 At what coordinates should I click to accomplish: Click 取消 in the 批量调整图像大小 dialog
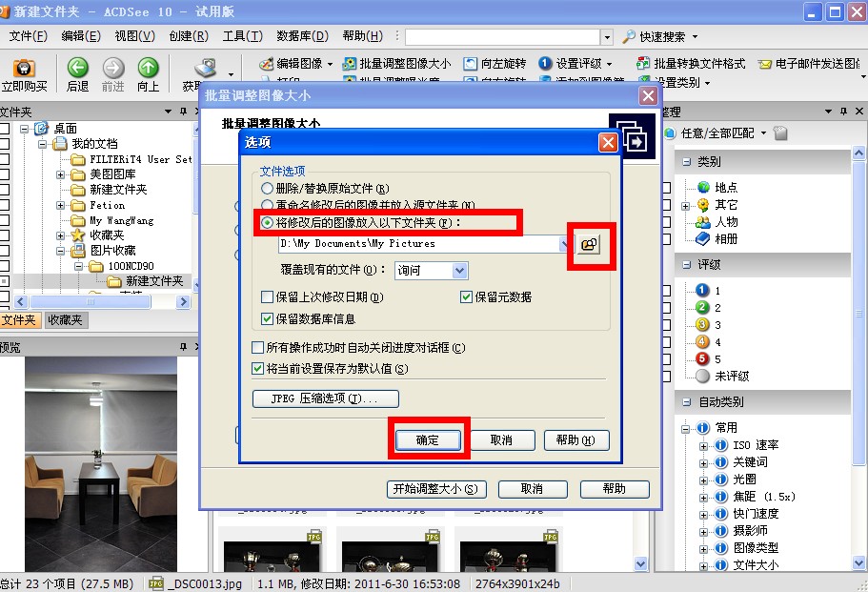[x=533, y=489]
